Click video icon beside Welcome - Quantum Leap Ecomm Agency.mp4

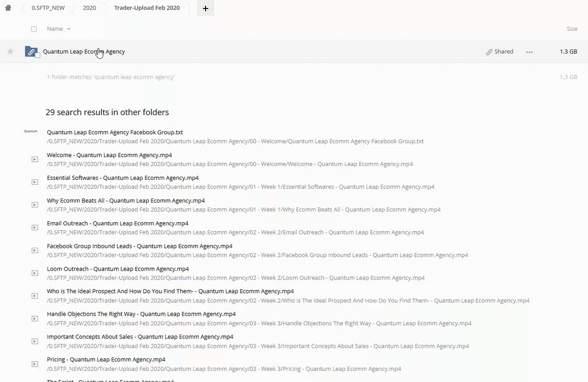pos(35,159)
